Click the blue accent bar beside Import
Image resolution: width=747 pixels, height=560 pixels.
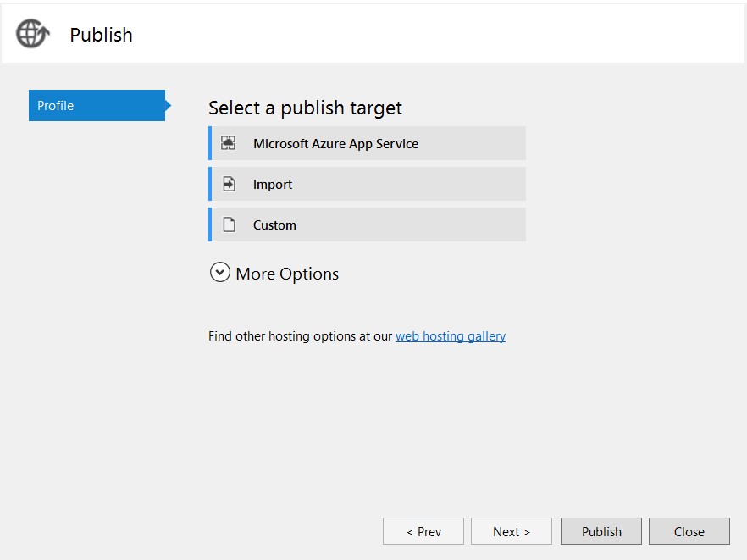pos(210,184)
